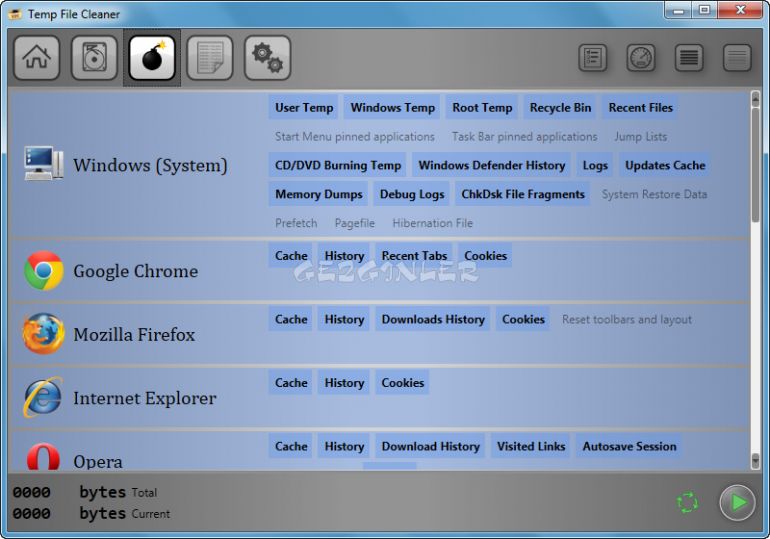Toggle Chrome Recent Tabs
The width and height of the screenshot is (770, 539).
point(414,256)
